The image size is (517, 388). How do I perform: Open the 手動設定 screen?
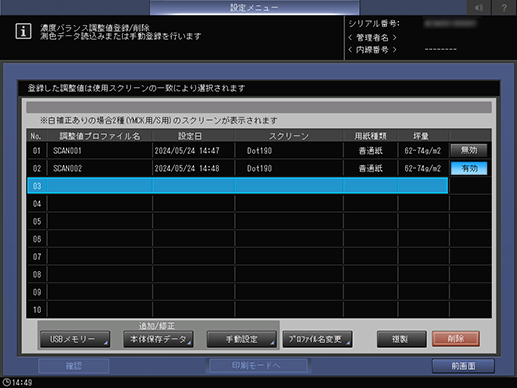[241, 339]
